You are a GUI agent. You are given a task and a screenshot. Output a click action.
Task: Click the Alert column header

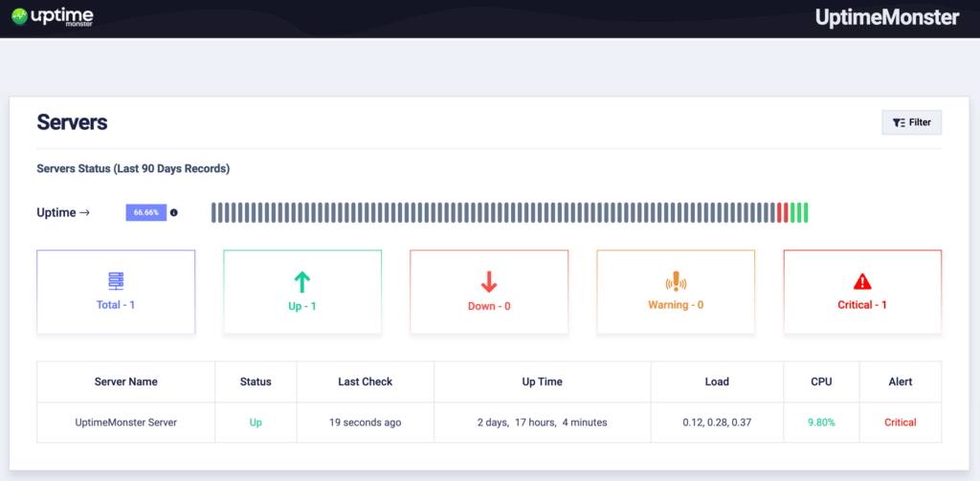tap(900, 382)
